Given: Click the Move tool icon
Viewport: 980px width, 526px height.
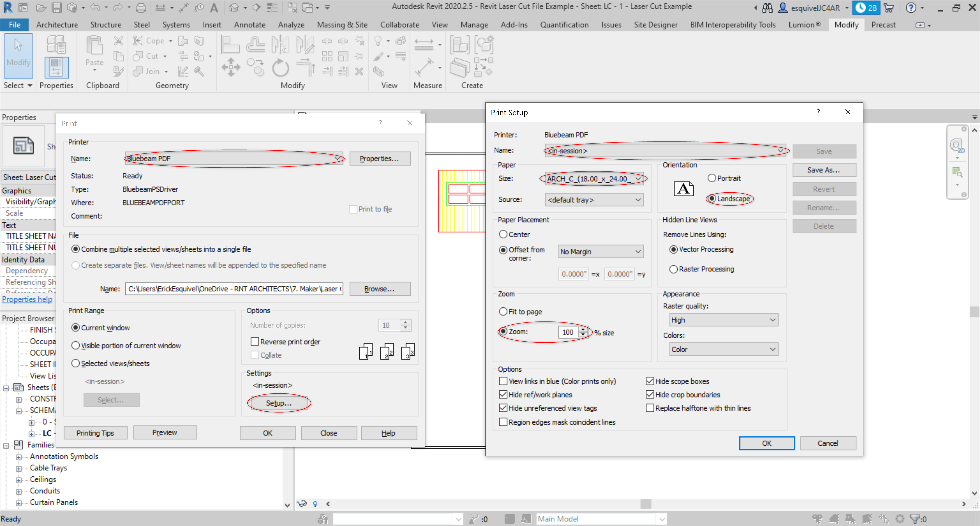Looking at the screenshot, I should click(231, 68).
